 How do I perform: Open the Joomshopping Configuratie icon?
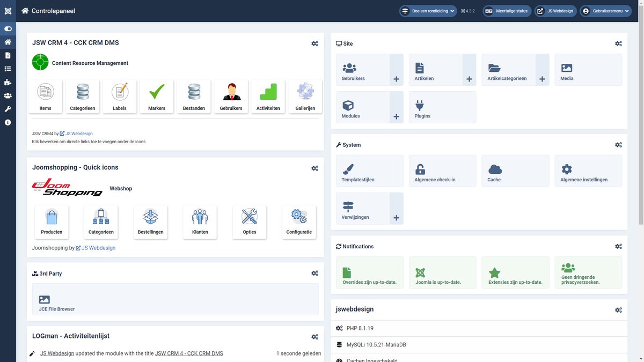point(299,221)
